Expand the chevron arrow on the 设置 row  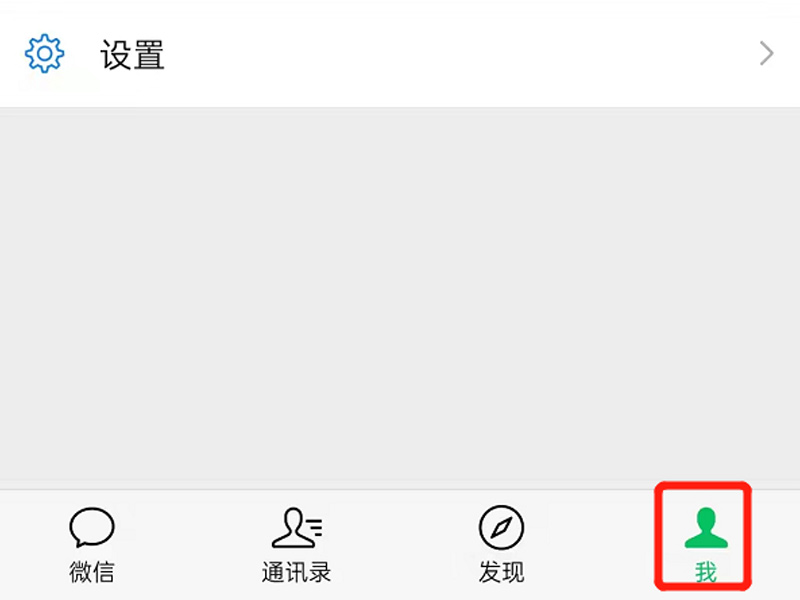(x=766, y=53)
